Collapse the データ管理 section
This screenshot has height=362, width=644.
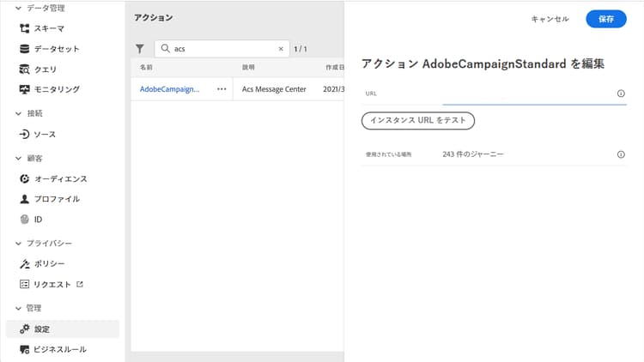19,8
